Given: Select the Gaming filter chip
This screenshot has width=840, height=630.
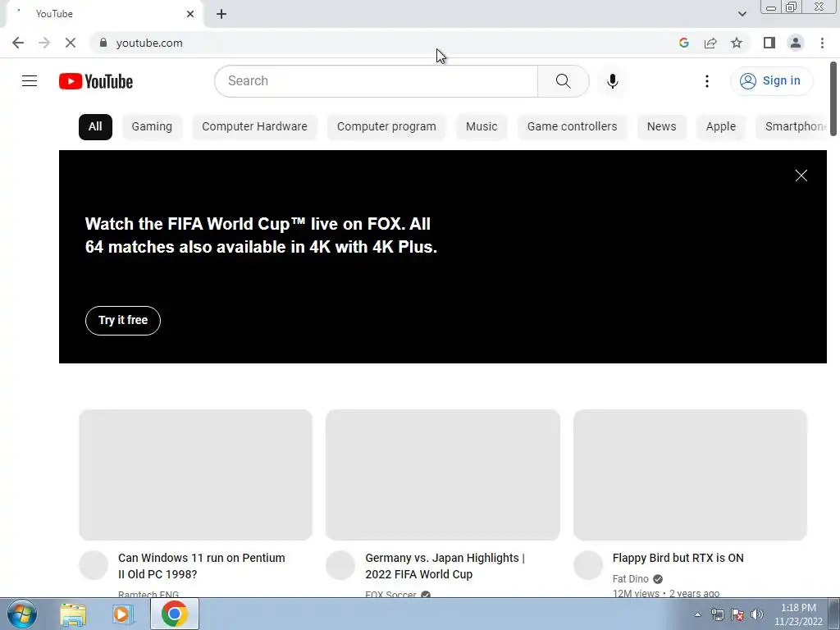Looking at the screenshot, I should pos(152,127).
